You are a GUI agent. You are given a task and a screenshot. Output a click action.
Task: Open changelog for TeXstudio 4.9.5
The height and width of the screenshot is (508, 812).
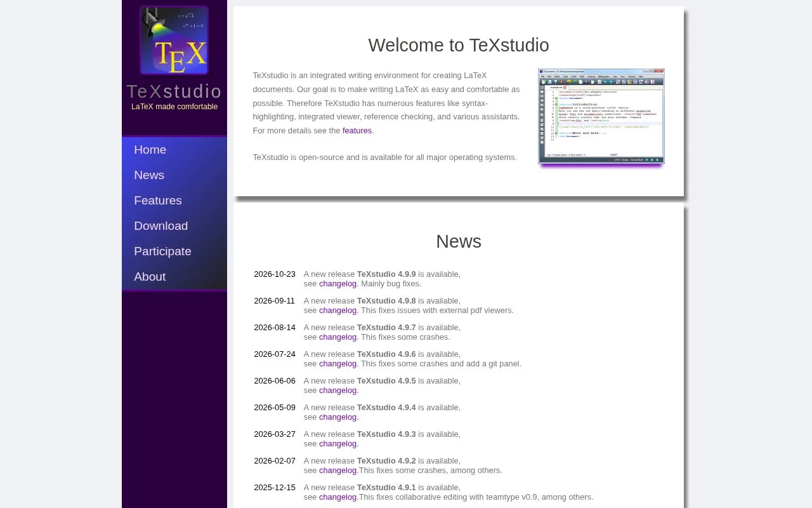[x=337, y=391]
